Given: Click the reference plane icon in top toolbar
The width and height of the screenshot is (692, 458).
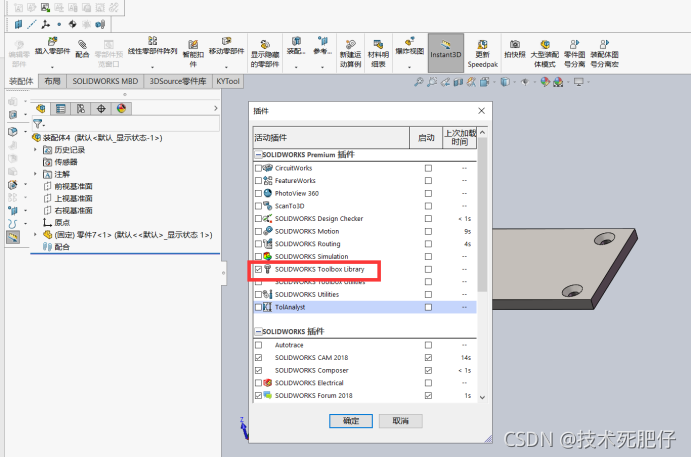Looking at the screenshot, I should pyautogui.click(x=18, y=24).
